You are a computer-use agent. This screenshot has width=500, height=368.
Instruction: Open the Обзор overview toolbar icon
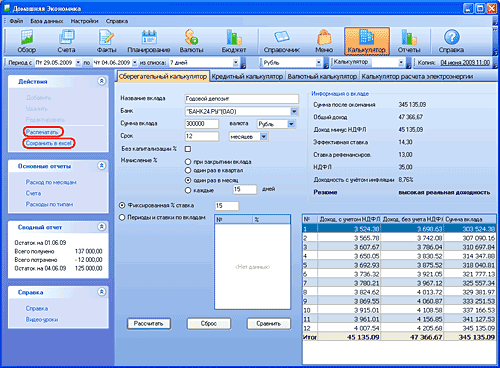coord(27,41)
